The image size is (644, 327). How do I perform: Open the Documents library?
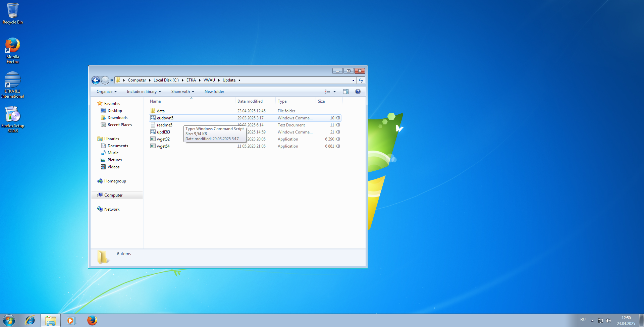tap(118, 146)
